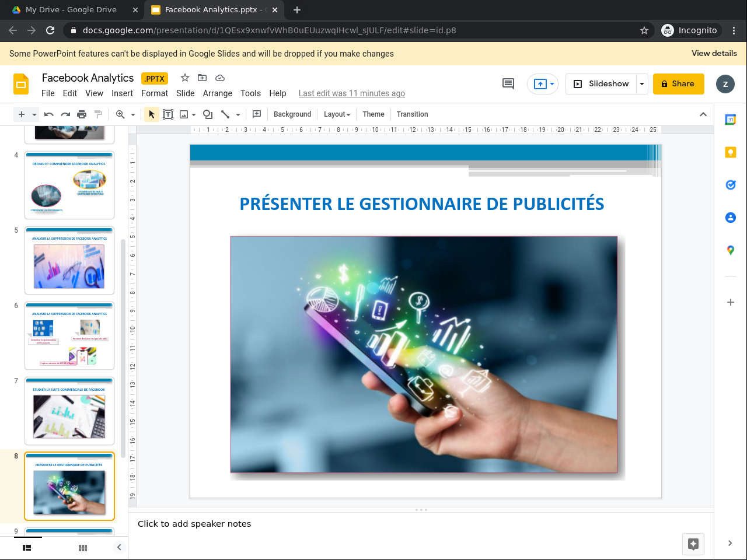
Task: Click the insert image icon
Action: 184,114
